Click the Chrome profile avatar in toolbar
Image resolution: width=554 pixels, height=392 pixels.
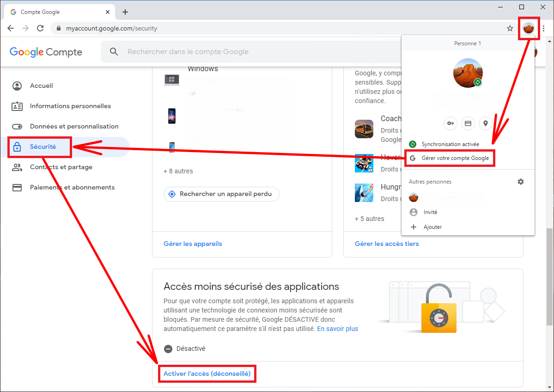pyautogui.click(x=529, y=28)
